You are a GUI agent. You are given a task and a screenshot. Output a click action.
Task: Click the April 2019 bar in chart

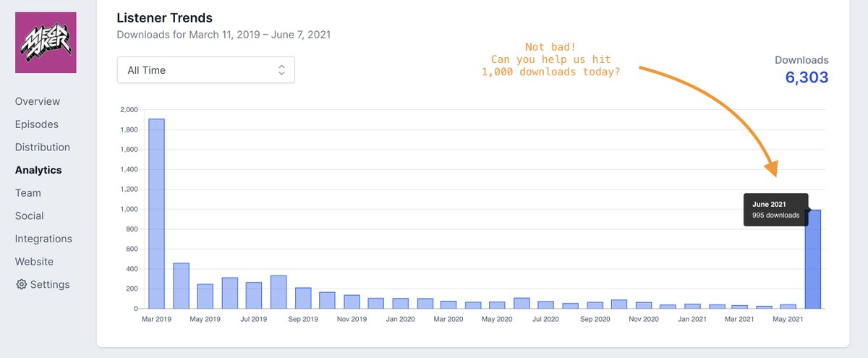(x=181, y=286)
